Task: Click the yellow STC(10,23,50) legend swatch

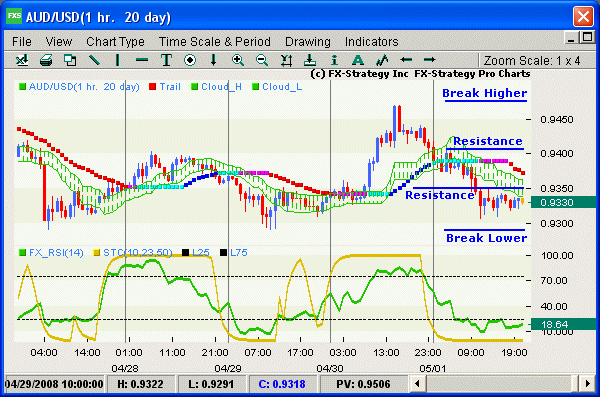Action: tap(96, 253)
